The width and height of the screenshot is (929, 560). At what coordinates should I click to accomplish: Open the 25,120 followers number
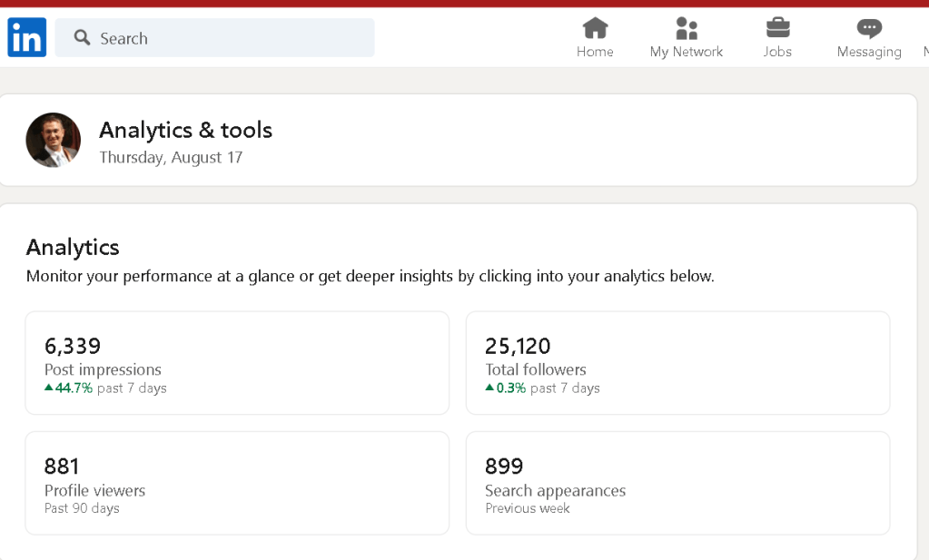(x=518, y=346)
